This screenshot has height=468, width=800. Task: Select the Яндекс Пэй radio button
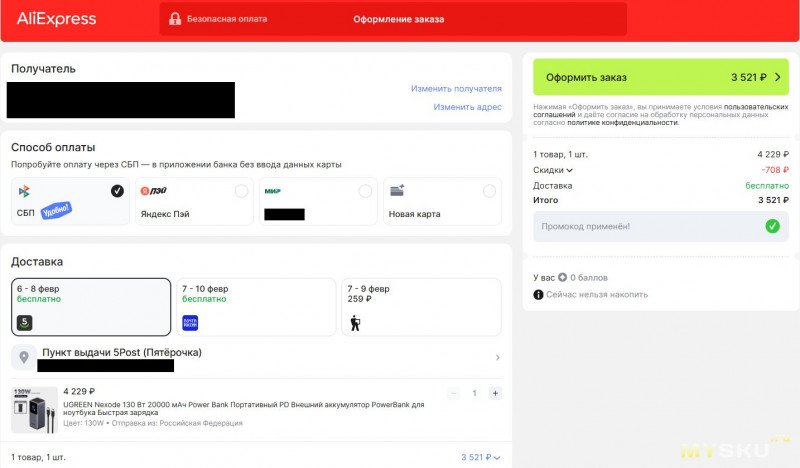pyautogui.click(x=241, y=191)
